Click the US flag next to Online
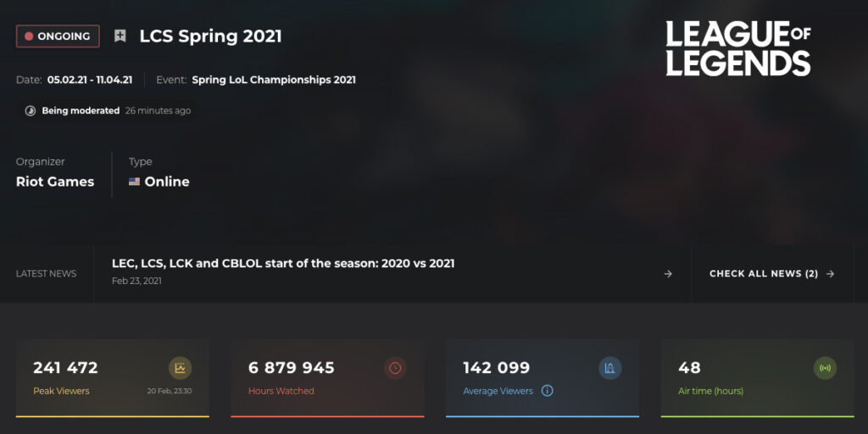868x434 pixels. pos(135,181)
